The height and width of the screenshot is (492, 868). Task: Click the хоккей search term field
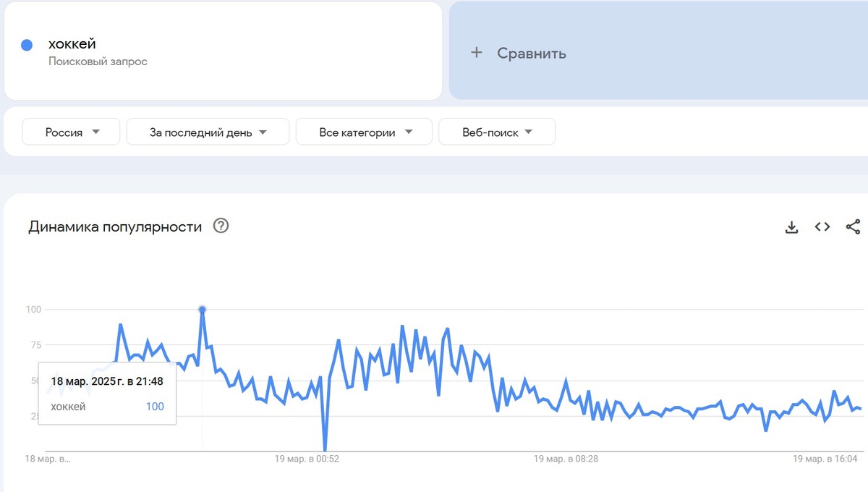point(223,51)
